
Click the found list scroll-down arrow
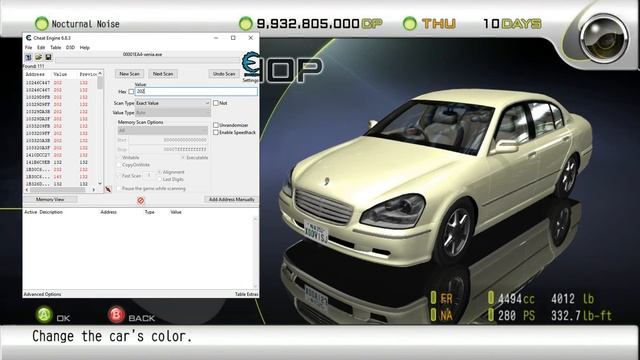point(100,184)
